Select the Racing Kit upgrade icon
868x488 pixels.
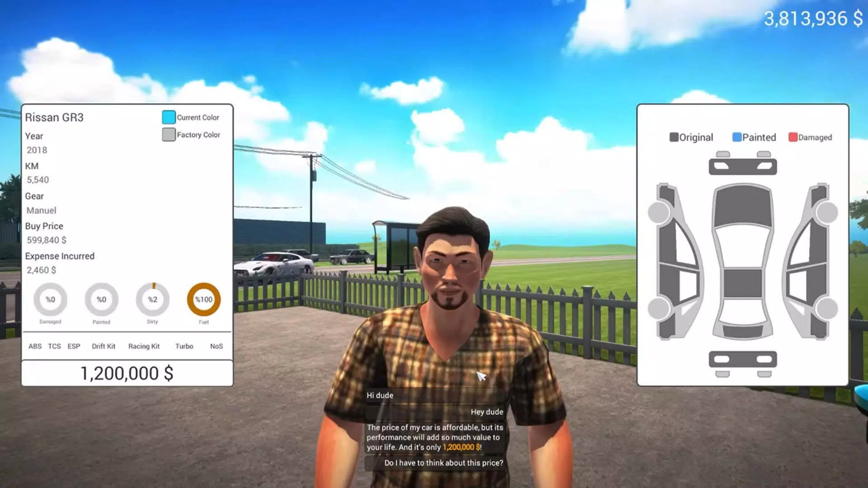coord(143,346)
